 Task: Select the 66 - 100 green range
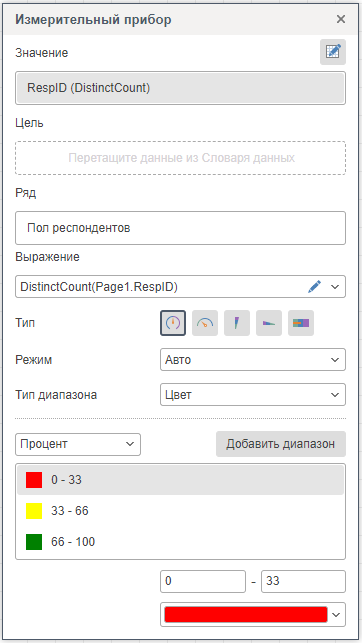(180, 542)
